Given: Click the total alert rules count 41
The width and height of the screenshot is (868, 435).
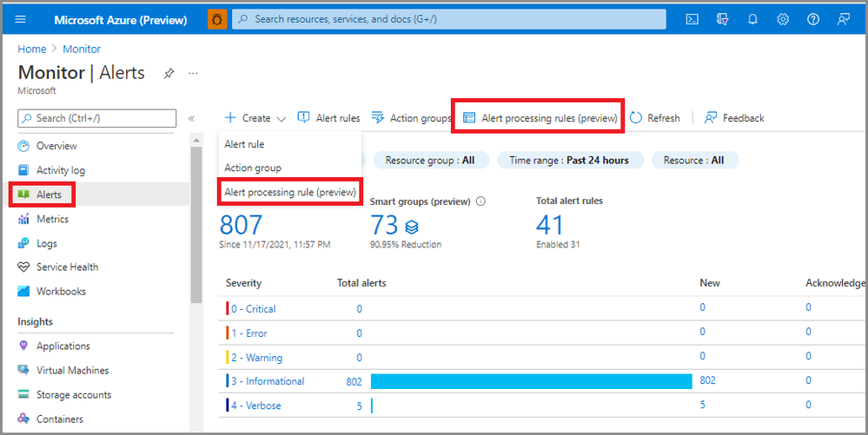Looking at the screenshot, I should tap(549, 225).
